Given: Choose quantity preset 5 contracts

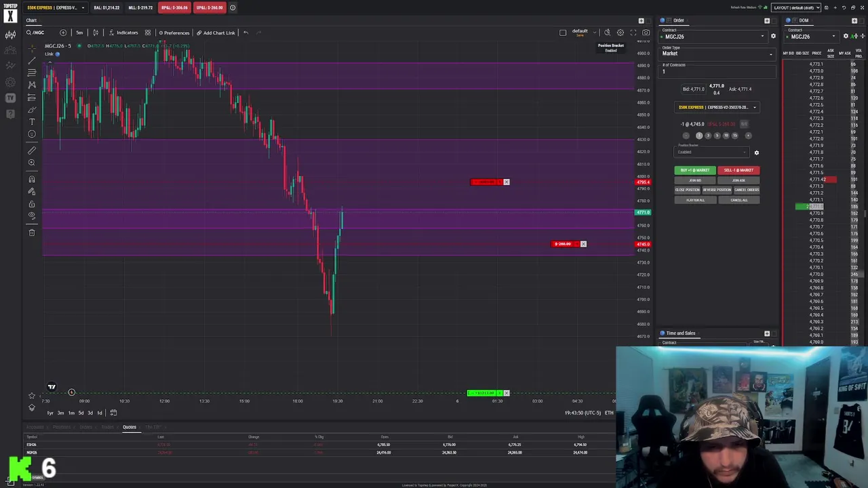Looking at the screenshot, I should tap(717, 136).
